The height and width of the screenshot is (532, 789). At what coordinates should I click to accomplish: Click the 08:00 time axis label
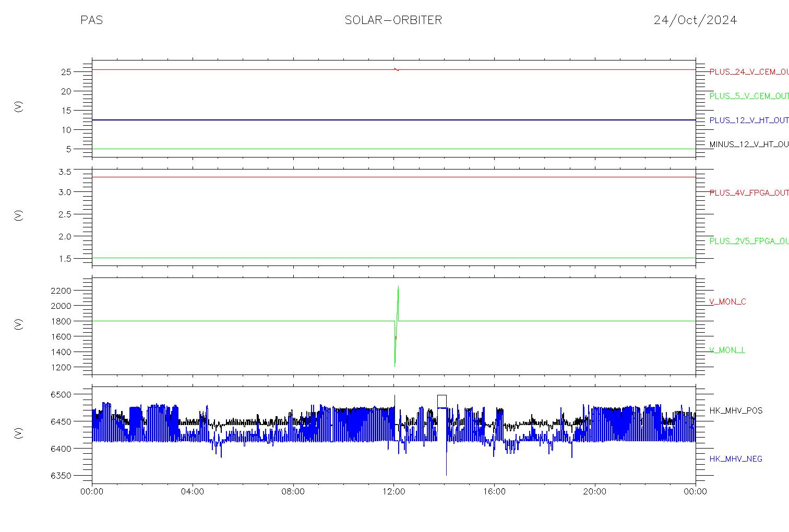tap(293, 492)
